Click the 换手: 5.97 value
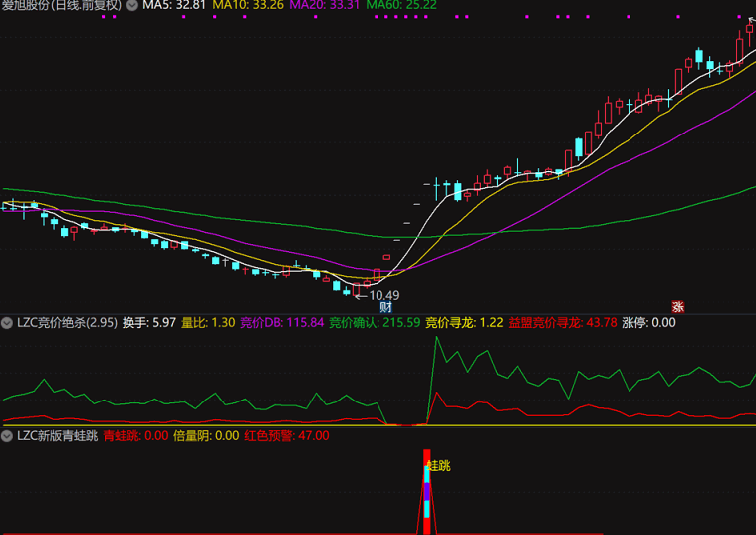The width and height of the screenshot is (756, 535). click(x=149, y=323)
